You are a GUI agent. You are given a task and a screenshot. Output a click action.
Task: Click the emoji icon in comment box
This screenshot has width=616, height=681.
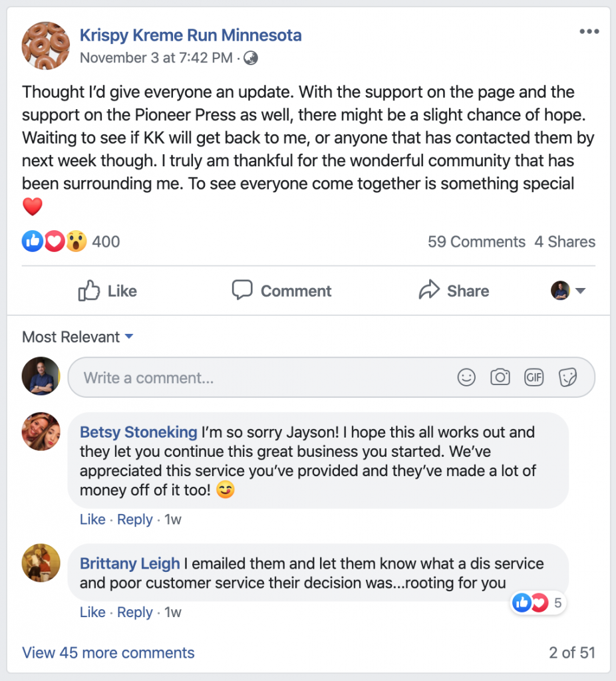coord(467,378)
